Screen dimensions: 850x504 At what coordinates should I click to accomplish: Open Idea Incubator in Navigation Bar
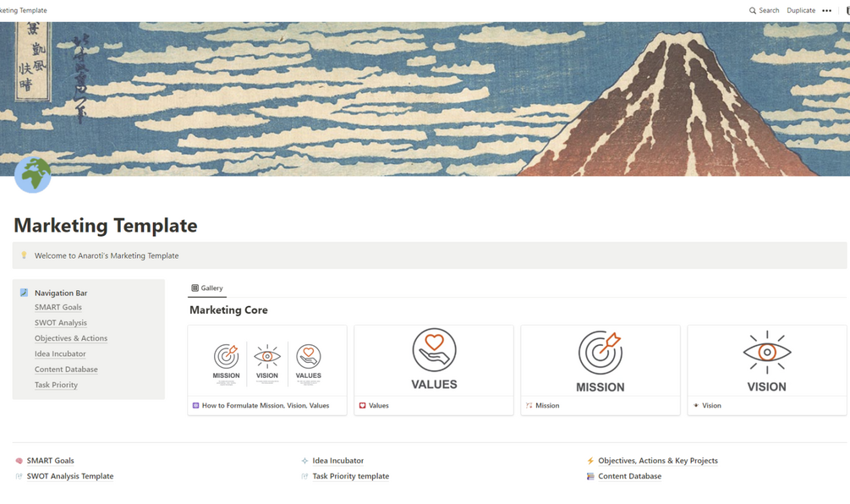[60, 353]
